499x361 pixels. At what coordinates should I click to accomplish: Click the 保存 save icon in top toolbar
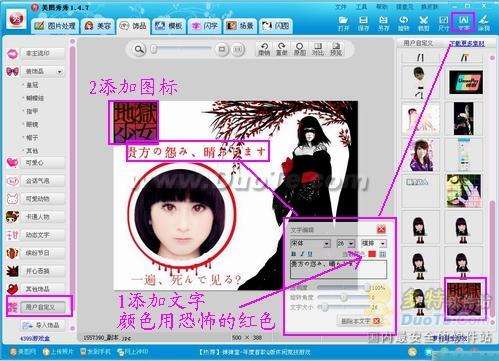click(363, 23)
